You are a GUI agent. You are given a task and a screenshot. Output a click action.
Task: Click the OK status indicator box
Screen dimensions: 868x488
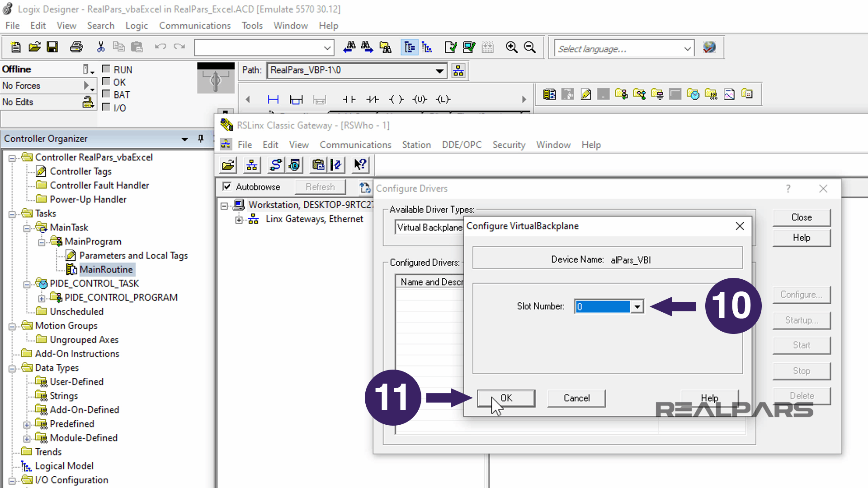106,81
